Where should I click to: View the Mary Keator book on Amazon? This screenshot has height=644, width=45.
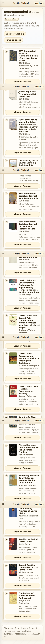22,308
